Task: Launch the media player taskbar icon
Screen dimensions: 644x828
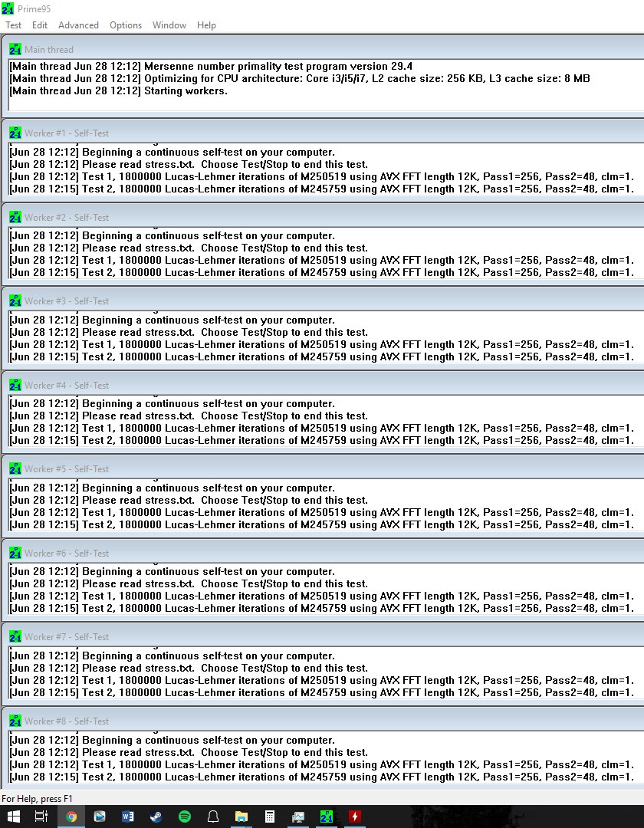Action: (99, 816)
